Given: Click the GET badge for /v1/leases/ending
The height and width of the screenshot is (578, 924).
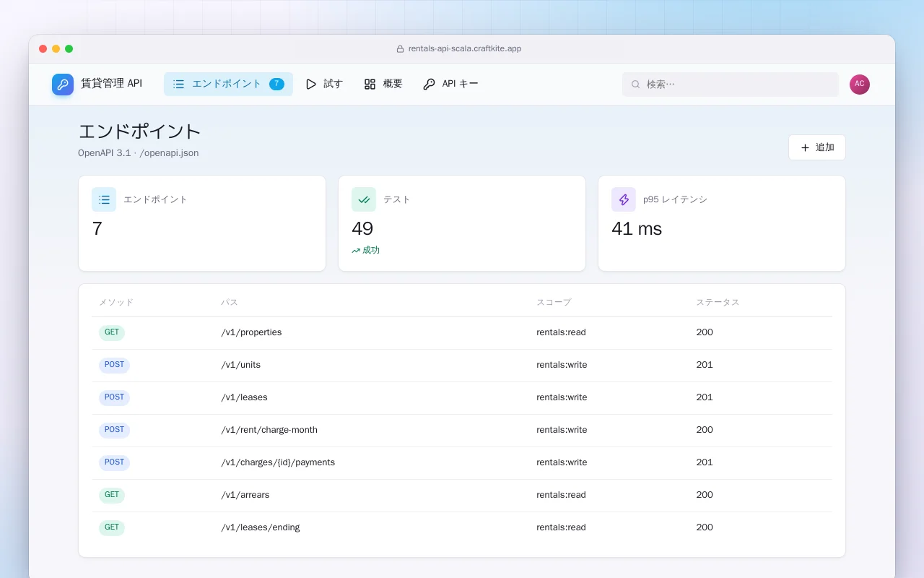Looking at the screenshot, I should [112, 527].
